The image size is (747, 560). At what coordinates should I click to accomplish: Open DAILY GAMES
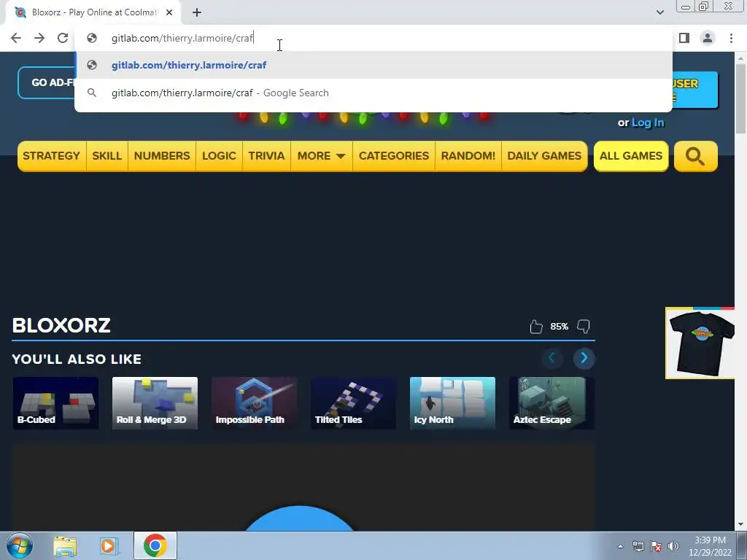[544, 156]
